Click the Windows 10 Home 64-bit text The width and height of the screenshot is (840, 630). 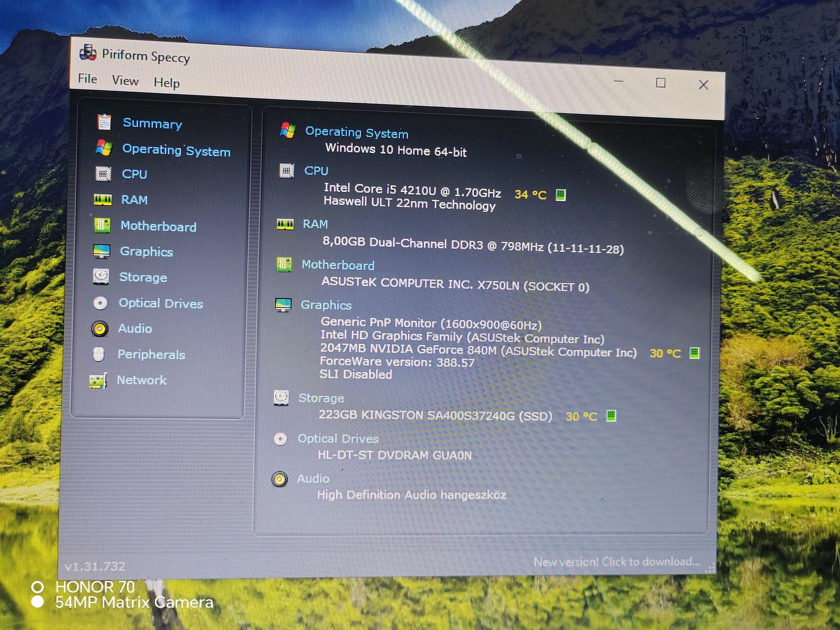[396, 150]
